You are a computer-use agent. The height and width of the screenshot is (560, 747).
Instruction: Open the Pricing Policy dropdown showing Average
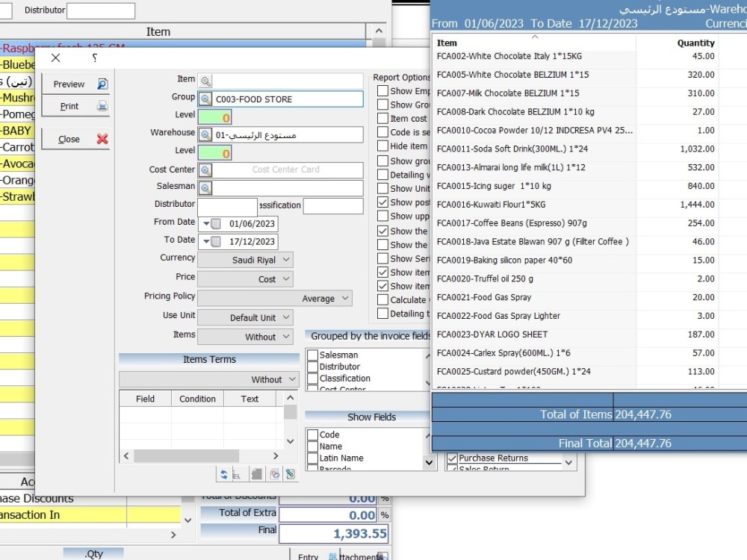(275, 299)
